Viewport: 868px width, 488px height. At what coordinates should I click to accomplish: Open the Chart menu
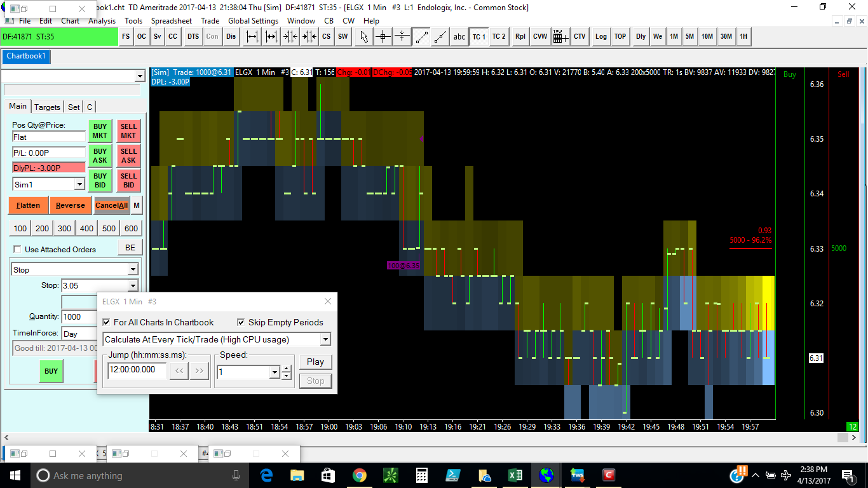pos(71,21)
